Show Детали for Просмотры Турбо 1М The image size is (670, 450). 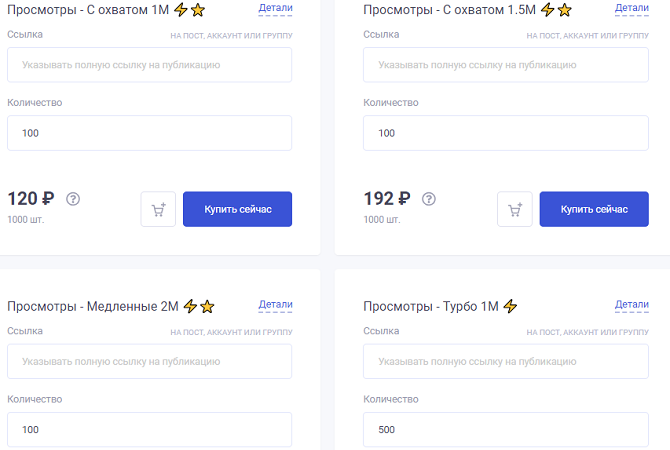[x=632, y=305]
